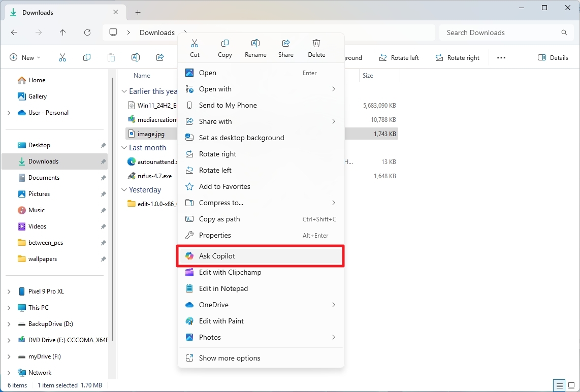580x392 pixels.
Task: Open the Share icon in the context menu
Action: tap(285, 48)
